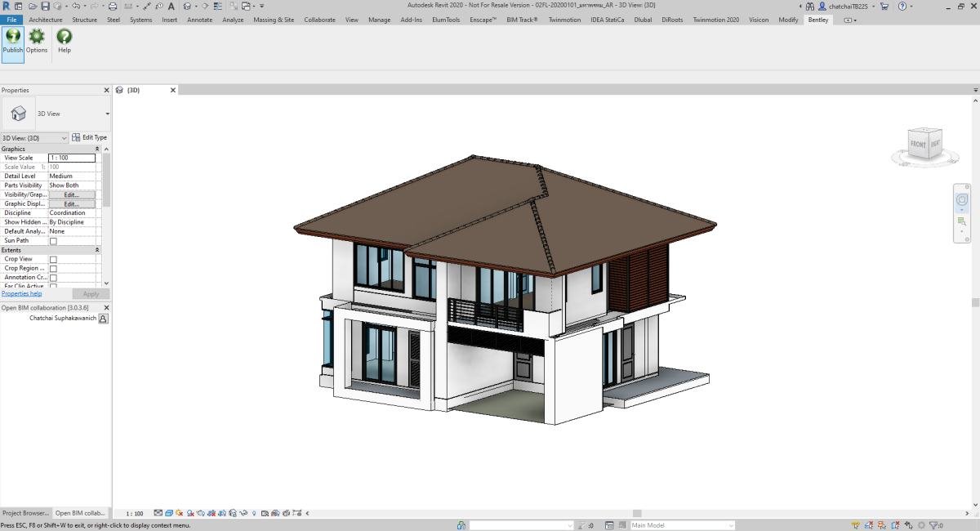Toggle Reveal Hidden Elements lightbulb
The width and height of the screenshot is (980, 531).
tap(253, 513)
